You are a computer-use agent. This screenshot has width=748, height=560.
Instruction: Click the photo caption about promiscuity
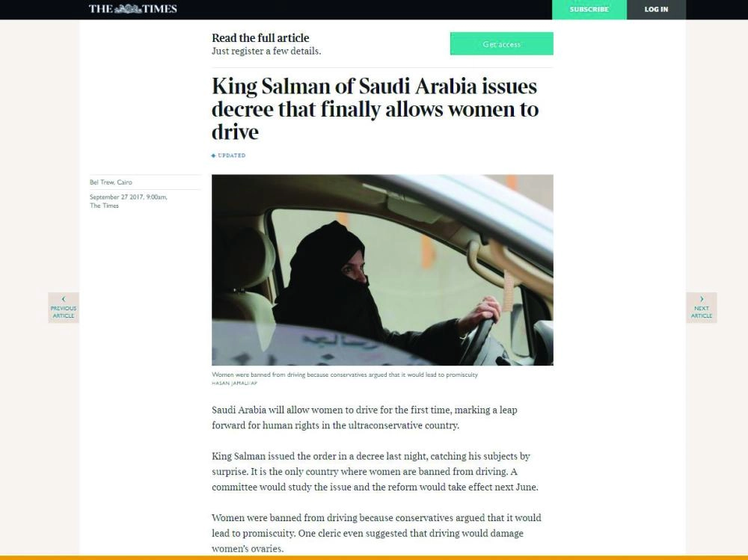(x=344, y=375)
